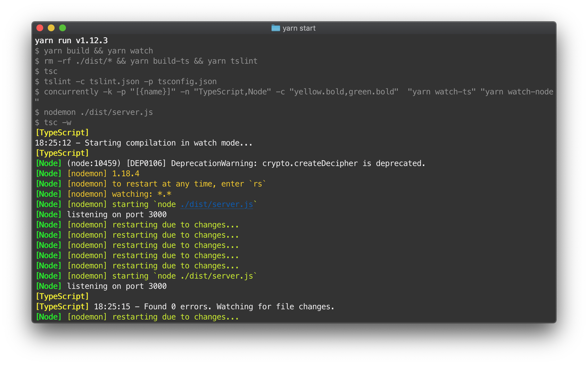Click 'Starting compilation in watch mode' text
This screenshot has height=365, width=588.
(x=168, y=143)
